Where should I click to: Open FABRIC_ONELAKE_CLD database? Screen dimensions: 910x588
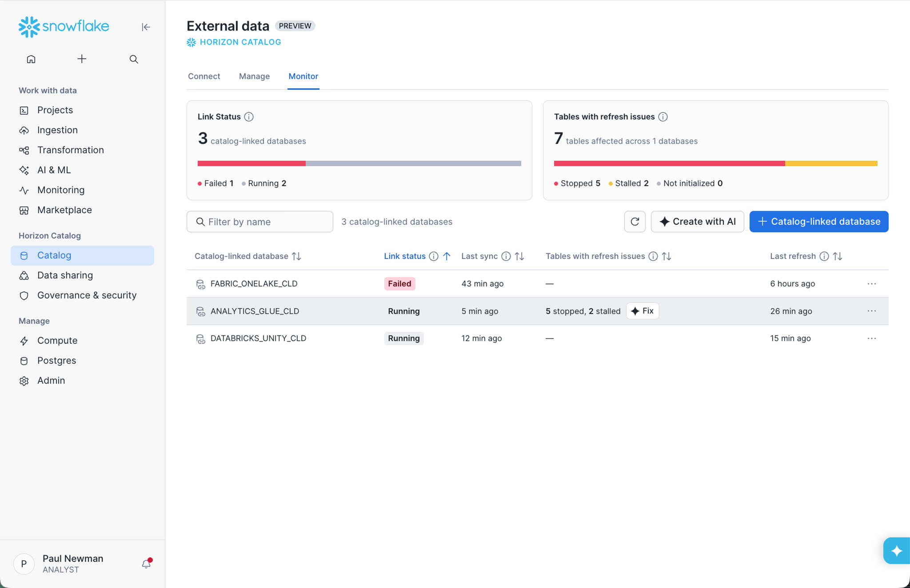[254, 284]
